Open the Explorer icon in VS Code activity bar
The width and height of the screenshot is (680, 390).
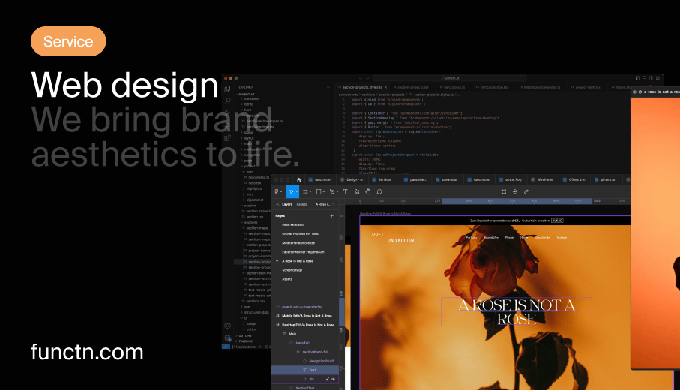[x=228, y=89]
